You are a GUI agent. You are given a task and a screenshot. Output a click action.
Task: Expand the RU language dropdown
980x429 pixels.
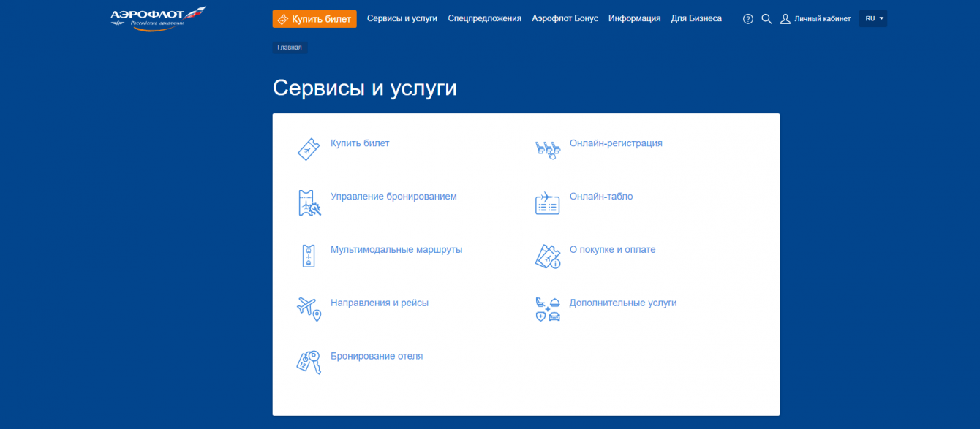pos(874,19)
